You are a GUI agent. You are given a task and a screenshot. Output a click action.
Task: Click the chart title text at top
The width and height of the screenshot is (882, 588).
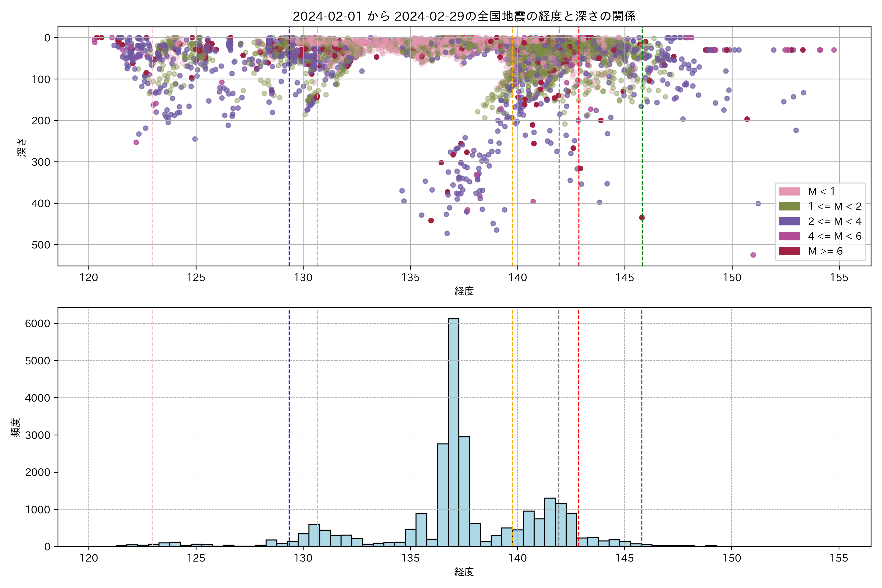(x=464, y=16)
